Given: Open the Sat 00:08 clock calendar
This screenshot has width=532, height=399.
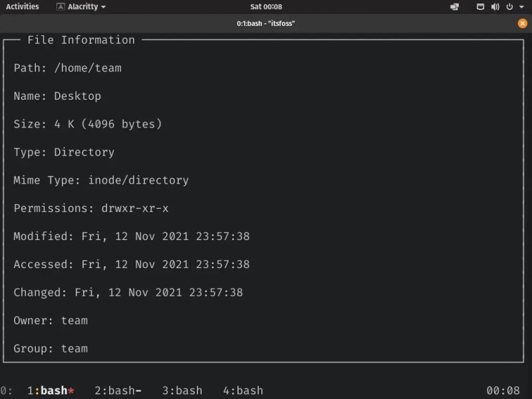Looking at the screenshot, I should pos(266,7).
